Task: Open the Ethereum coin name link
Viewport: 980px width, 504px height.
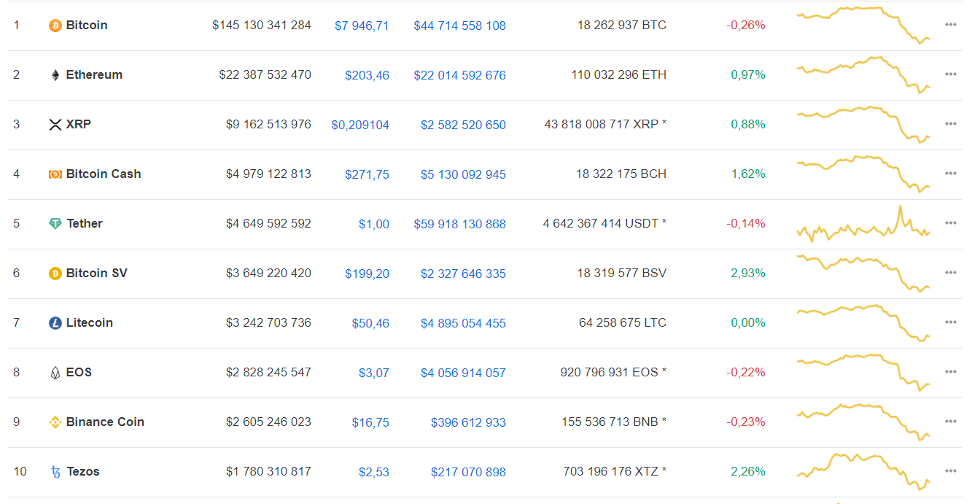Action: pyautogui.click(x=94, y=74)
